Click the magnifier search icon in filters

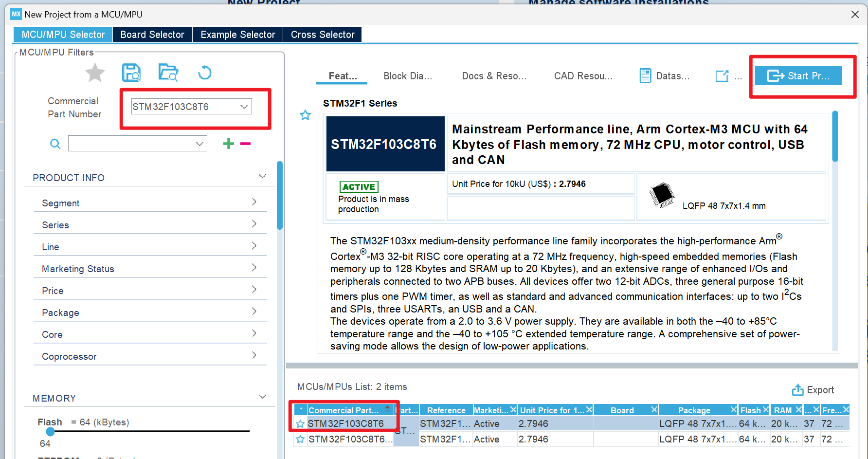point(55,144)
